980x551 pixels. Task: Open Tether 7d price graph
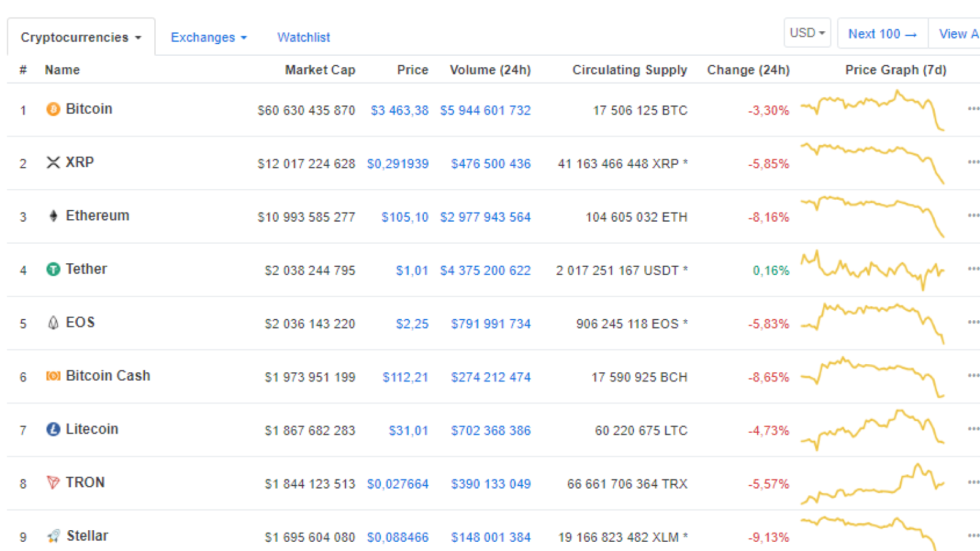pos(873,270)
